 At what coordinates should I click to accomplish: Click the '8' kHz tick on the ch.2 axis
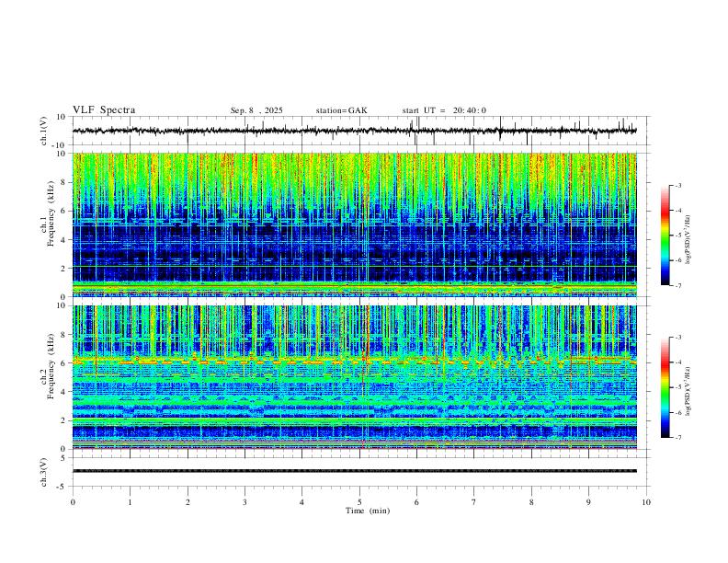point(64,335)
